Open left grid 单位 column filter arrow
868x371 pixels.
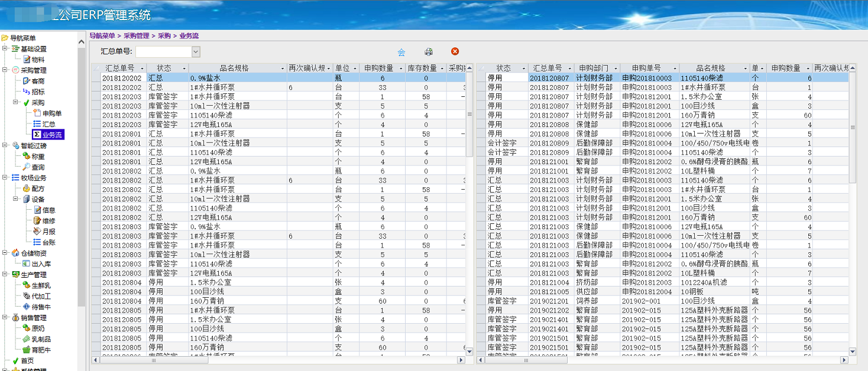[x=355, y=69]
